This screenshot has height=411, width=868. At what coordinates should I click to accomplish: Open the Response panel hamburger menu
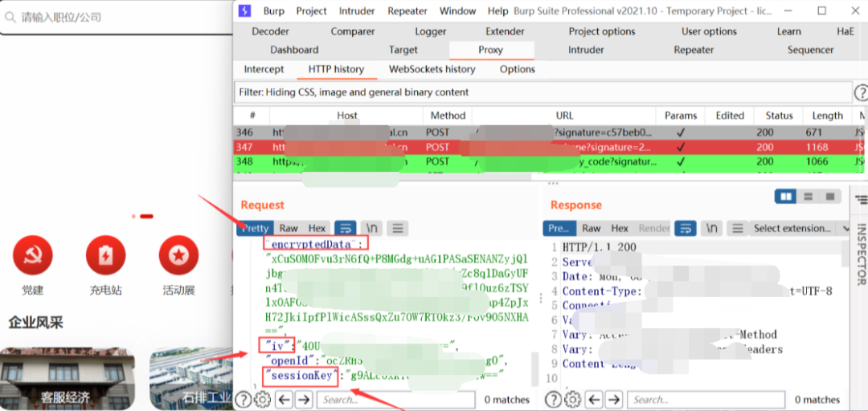tap(737, 228)
